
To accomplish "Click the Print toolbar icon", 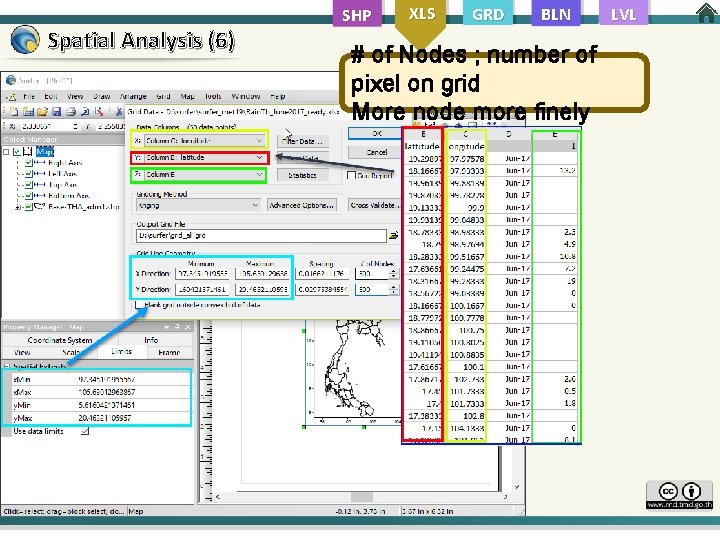I will (71, 111).
